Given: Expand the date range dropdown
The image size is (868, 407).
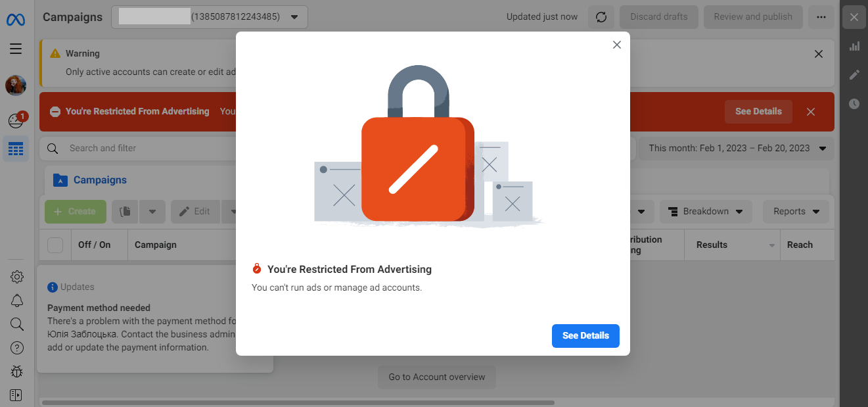Looking at the screenshot, I should [737, 148].
